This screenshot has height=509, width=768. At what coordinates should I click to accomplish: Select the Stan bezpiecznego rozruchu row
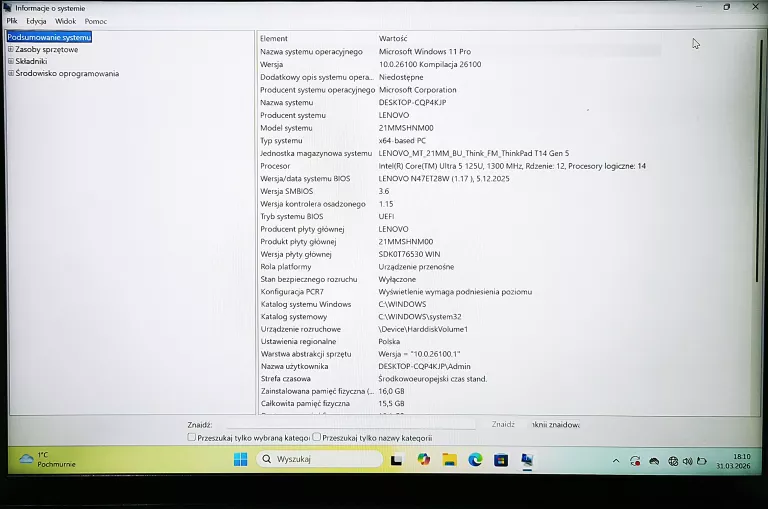tap(459, 279)
